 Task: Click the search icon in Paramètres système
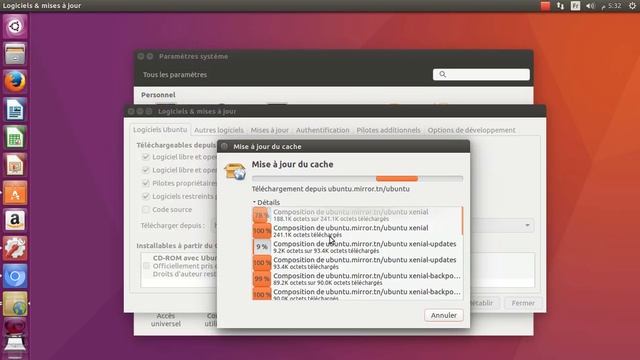coord(442,74)
